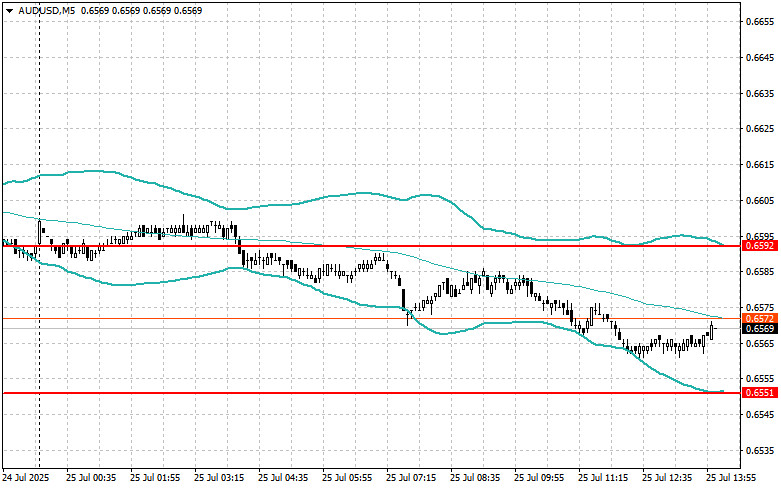Open the chart menu triangle beside AUDUSD,M5
The width and height of the screenshot is (781, 489).
pos(9,10)
